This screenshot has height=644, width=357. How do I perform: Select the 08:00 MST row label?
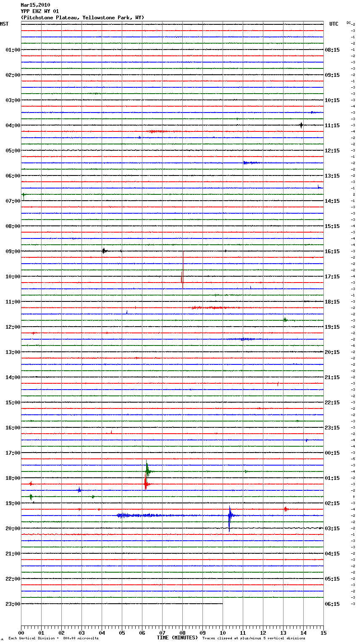point(13,226)
